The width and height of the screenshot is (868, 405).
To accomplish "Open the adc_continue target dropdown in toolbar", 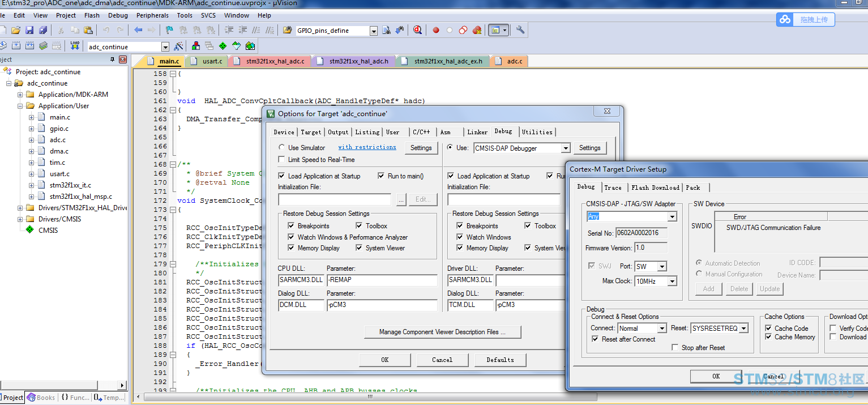I will click(x=165, y=47).
